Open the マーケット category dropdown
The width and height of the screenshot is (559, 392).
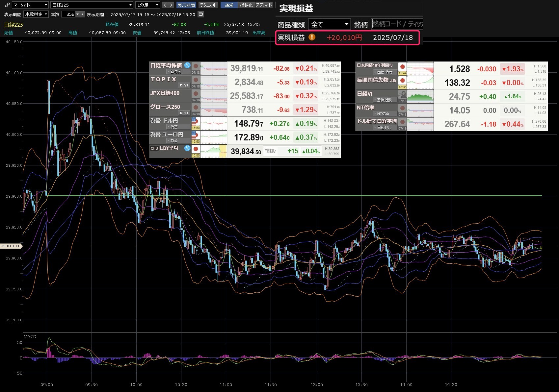pyautogui.click(x=30, y=5)
